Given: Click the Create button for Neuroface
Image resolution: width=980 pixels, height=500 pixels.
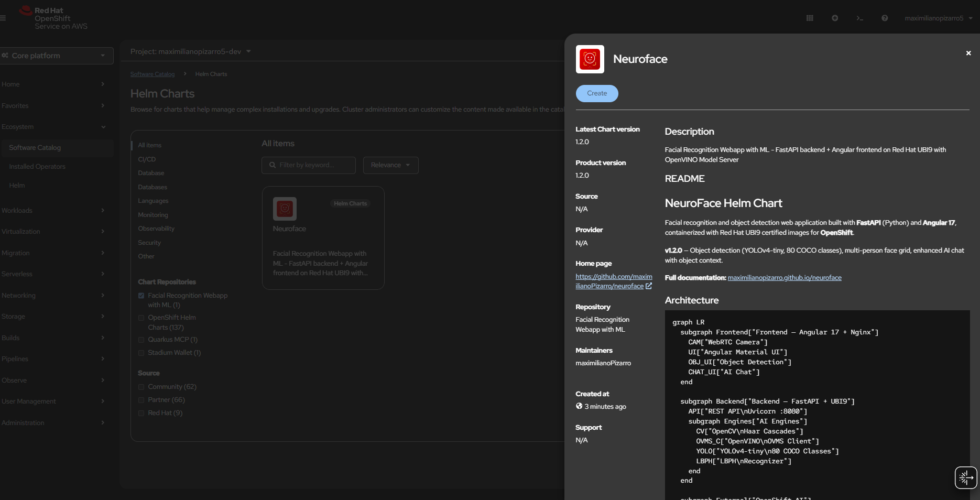Looking at the screenshot, I should point(597,93).
